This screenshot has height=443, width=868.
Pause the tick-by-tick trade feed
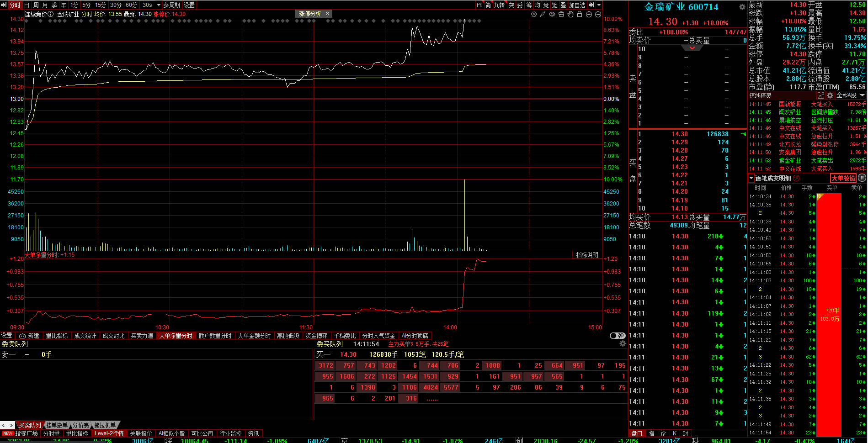[x=862, y=178]
